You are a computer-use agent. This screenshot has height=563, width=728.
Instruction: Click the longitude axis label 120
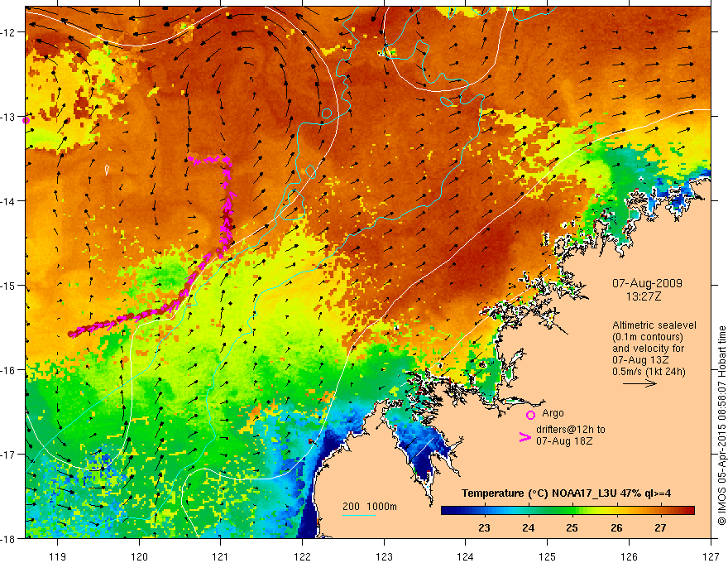[139, 556]
